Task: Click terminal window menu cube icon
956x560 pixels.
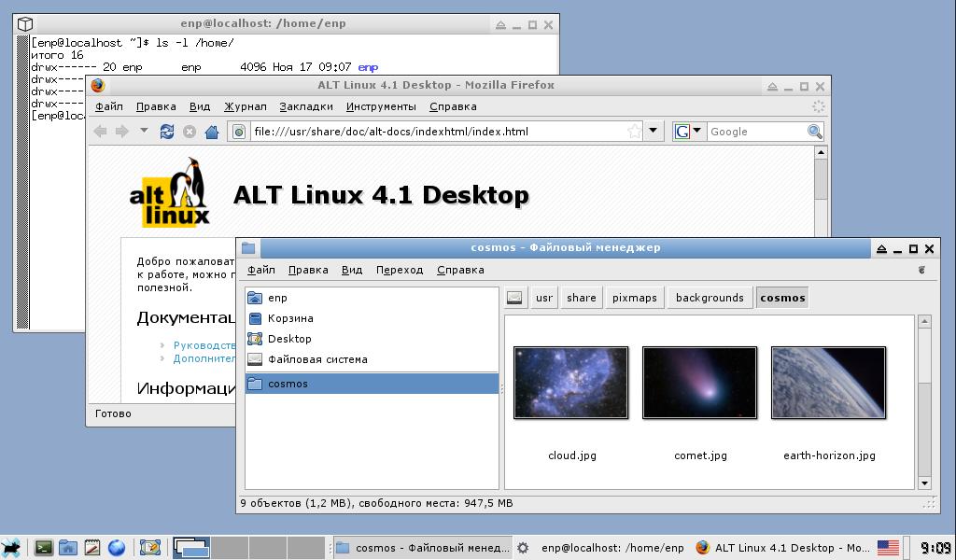Action: (25, 24)
